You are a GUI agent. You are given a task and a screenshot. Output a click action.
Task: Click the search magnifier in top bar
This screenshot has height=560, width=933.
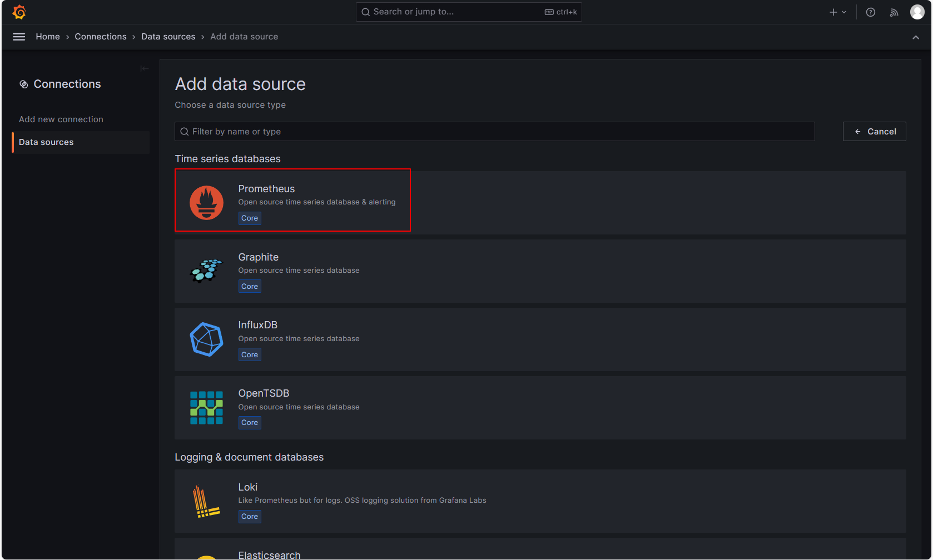(x=366, y=12)
